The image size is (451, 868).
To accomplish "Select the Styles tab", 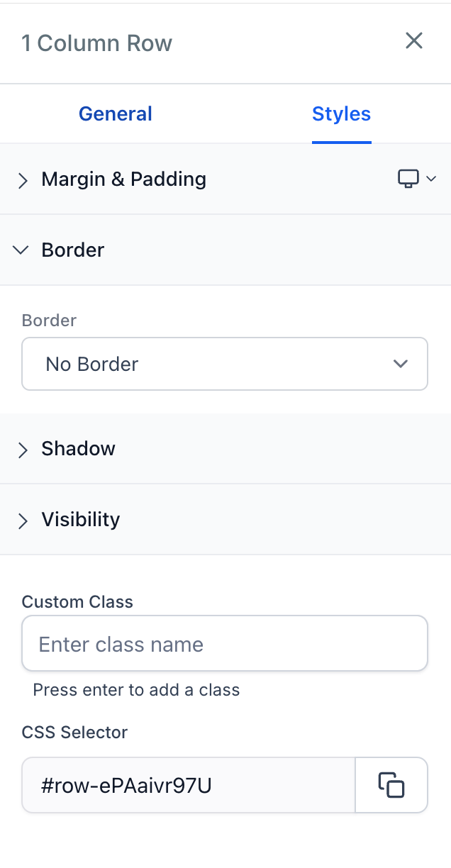I will tap(341, 114).
